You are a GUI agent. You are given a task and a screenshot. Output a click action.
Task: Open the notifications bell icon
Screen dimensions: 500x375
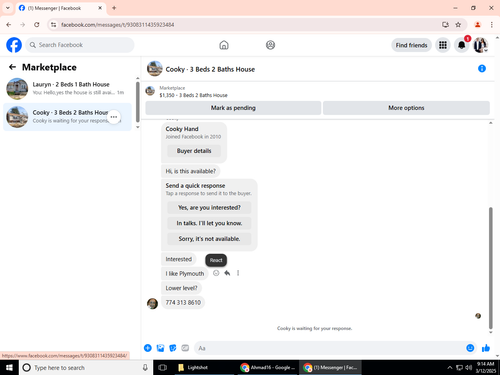tap(462, 45)
